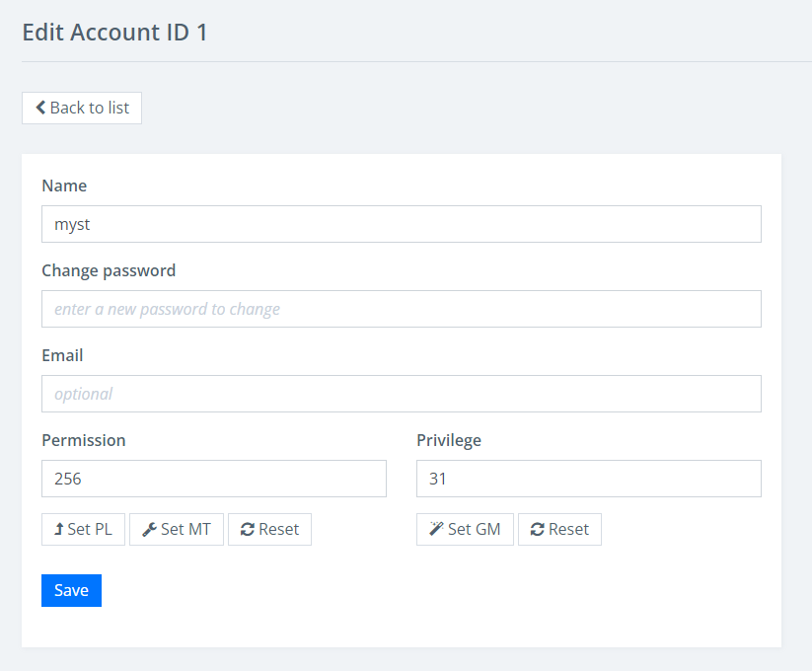Reset the Permission value
Image resolution: width=812 pixels, height=671 pixels.
coord(269,529)
